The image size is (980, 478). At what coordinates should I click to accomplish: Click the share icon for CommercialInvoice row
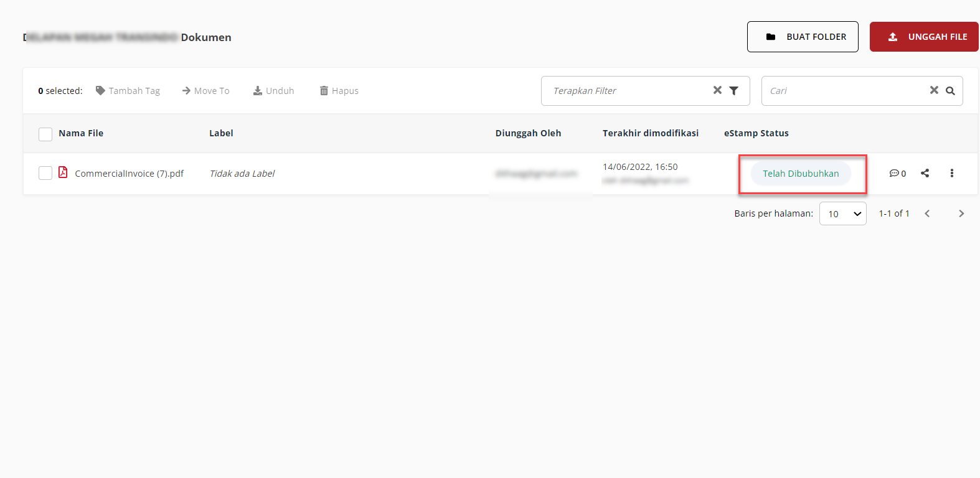[925, 173]
